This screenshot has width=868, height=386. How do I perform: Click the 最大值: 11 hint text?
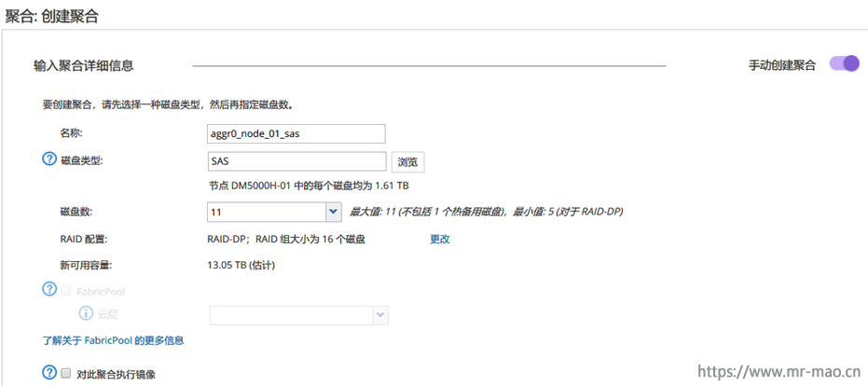coord(486,211)
